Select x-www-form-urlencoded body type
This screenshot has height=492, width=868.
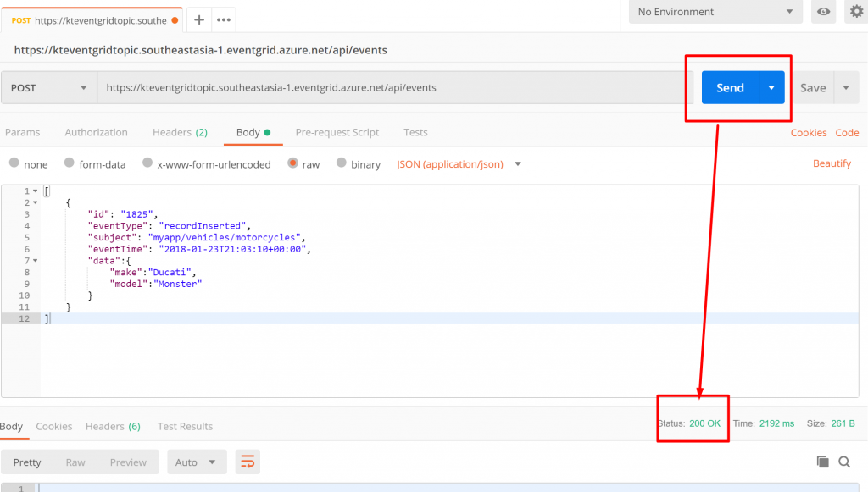[147, 163]
